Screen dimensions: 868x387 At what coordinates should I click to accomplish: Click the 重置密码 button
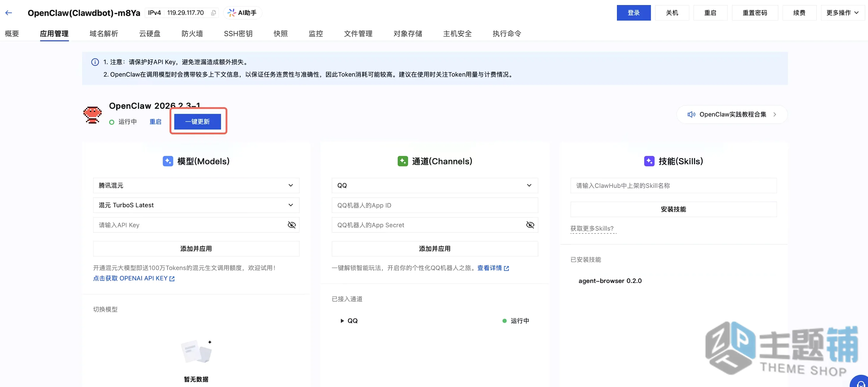(x=755, y=13)
